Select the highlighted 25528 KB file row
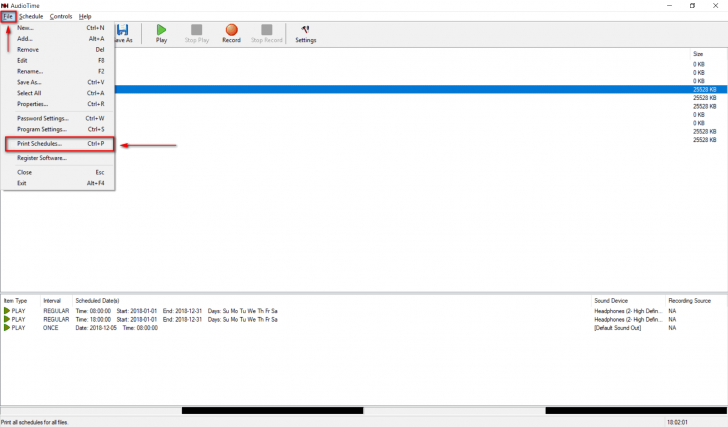Screen dimensions: 728x427 421,89
